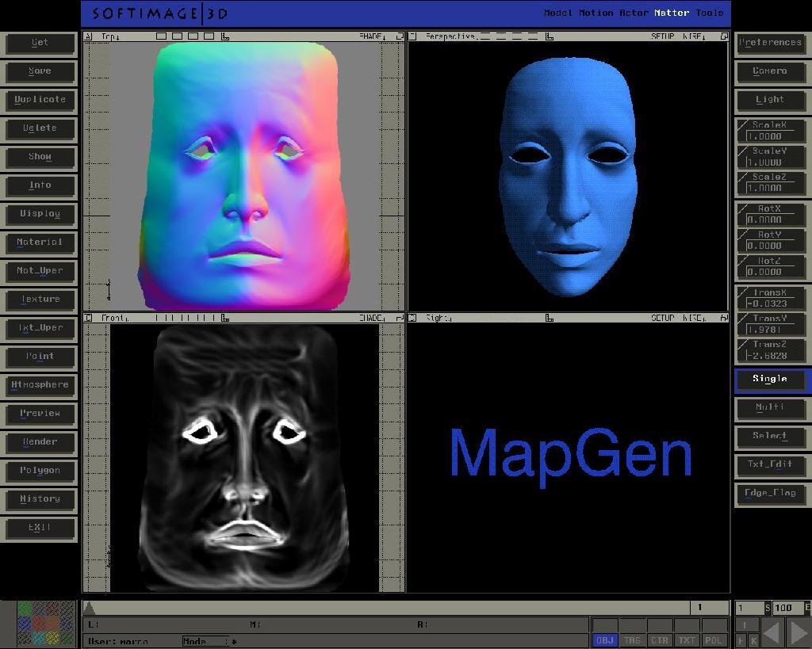Click maximize icon of Right viewport
812x649 pixels.
pos(724,318)
